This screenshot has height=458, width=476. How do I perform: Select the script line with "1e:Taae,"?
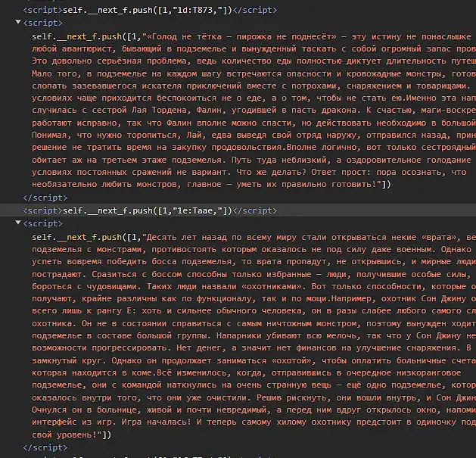150,210
